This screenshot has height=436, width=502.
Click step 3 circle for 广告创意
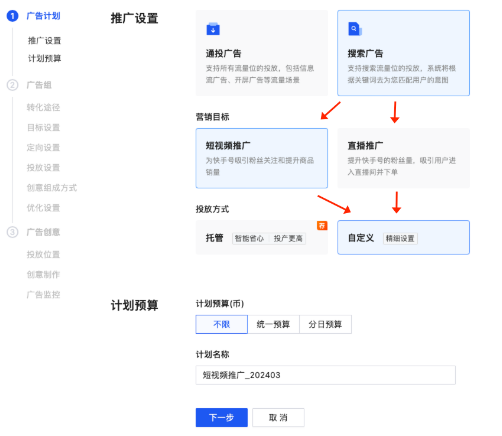click(13, 232)
